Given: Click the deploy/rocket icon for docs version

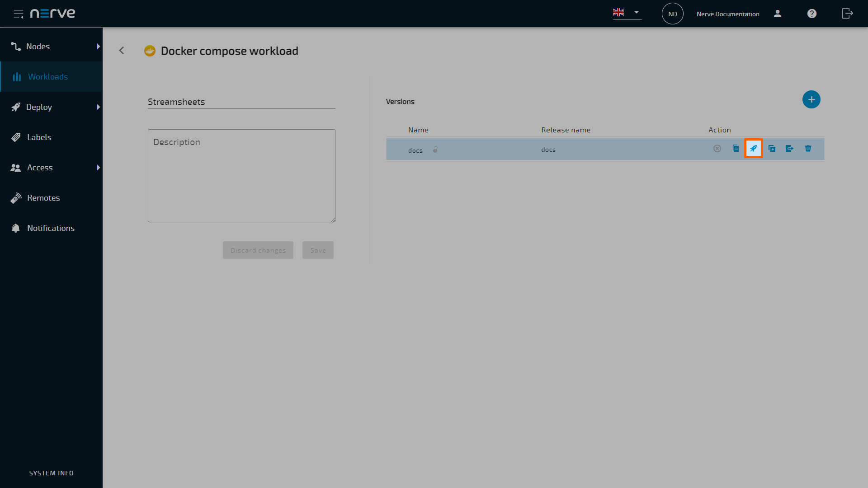Looking at the screenshot, I should 754,148.
